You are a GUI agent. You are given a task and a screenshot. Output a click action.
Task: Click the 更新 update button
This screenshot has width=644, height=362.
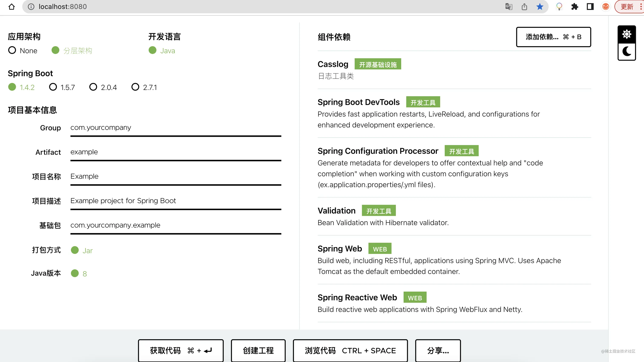(x=629, y=7)
